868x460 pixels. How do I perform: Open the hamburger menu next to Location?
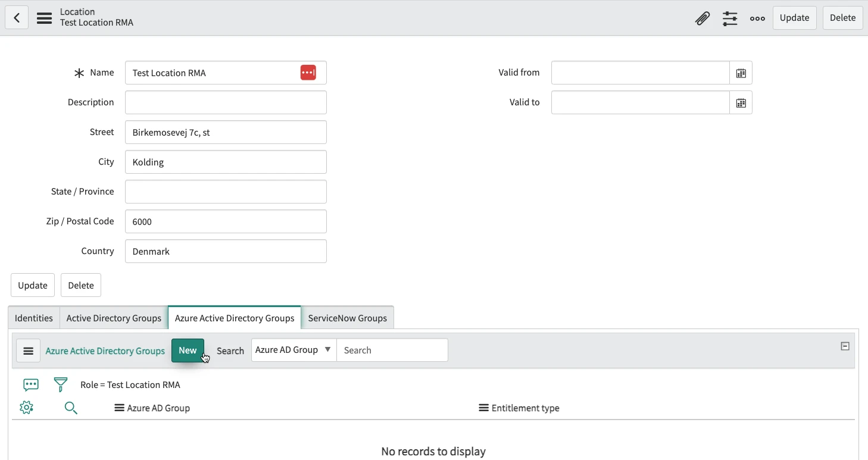tap(44, 18)
